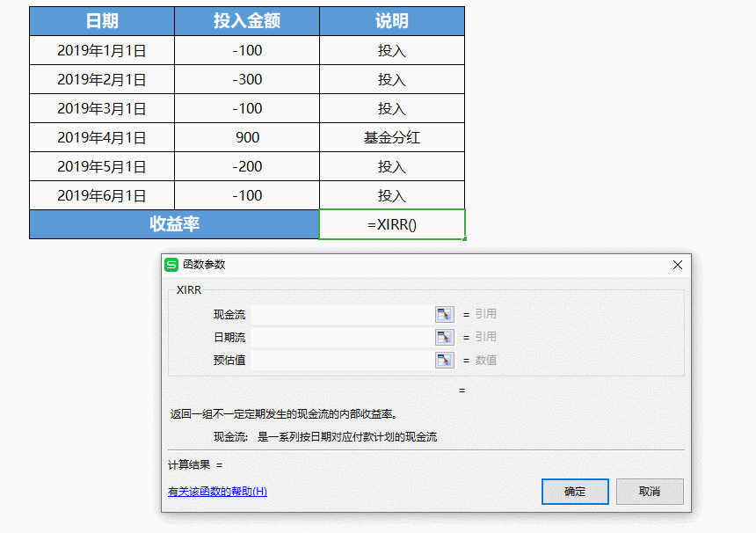
Task: Click the 函数参数 dialog title text
Action: tap(204, 265)
